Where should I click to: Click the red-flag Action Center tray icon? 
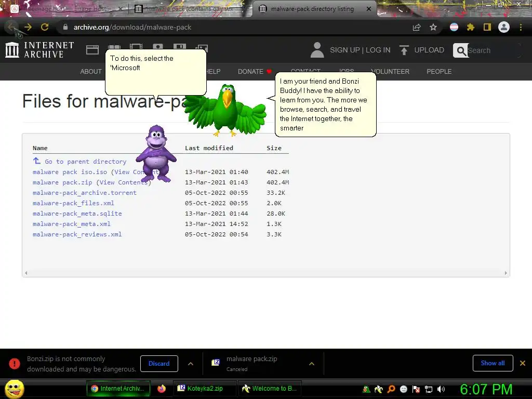416,389
